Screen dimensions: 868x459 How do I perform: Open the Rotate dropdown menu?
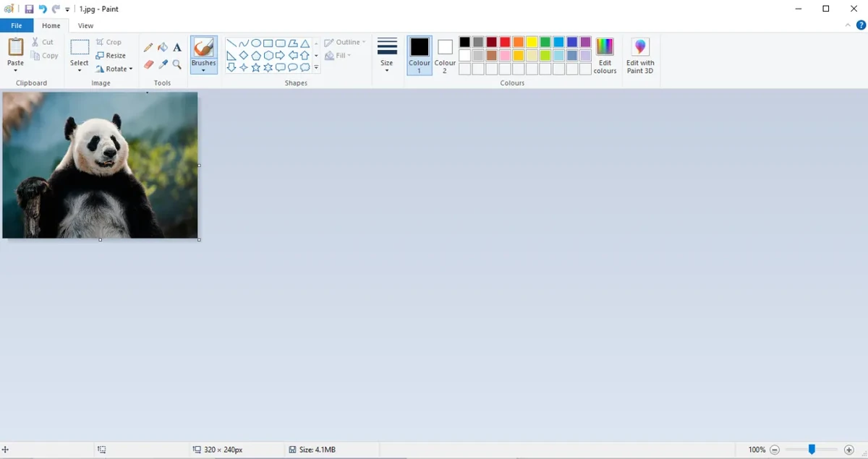coord(114,69)
